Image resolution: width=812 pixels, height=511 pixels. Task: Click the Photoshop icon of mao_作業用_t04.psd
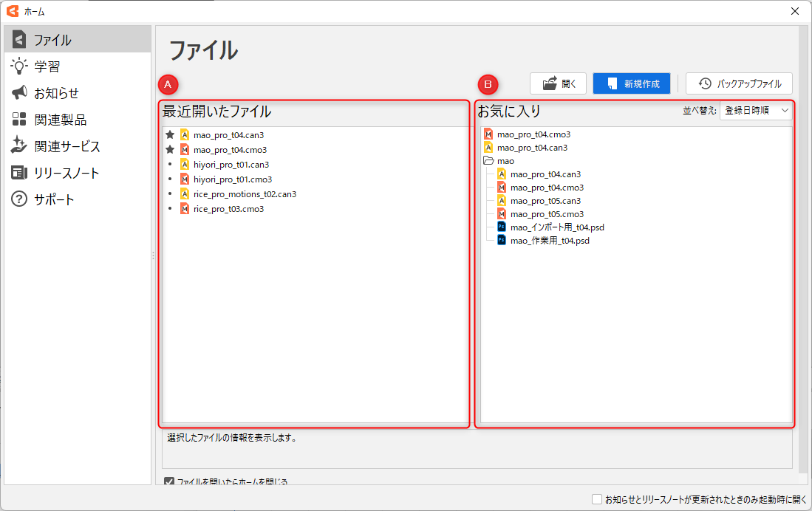click(x=502, y=241)
